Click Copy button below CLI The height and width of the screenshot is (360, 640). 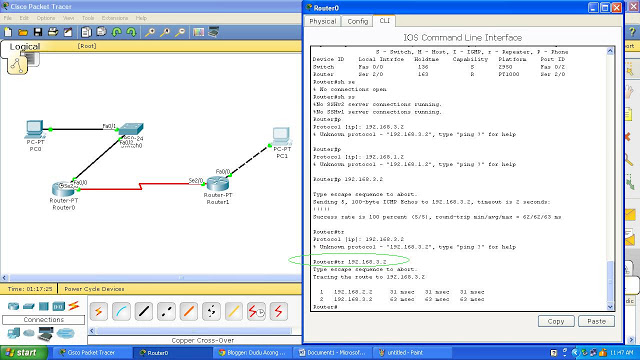click(x=556, y=321)
